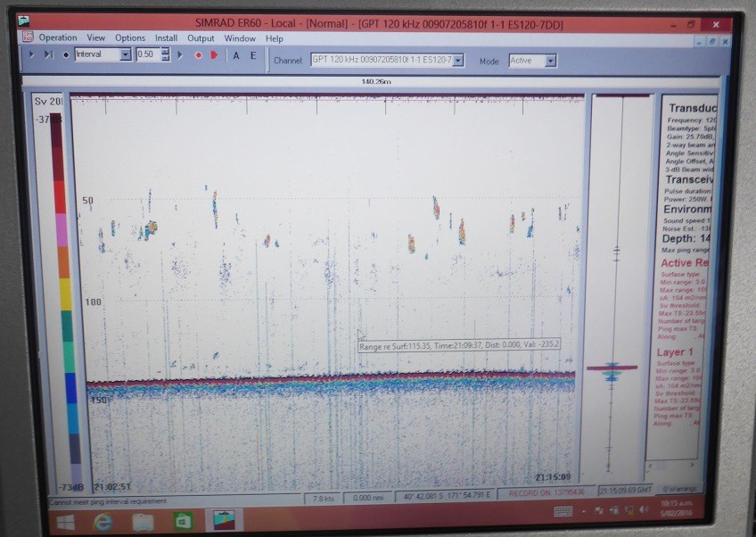Open the Operation menu
This screenshot has width=756, height=537.
(x=57, y=38)
